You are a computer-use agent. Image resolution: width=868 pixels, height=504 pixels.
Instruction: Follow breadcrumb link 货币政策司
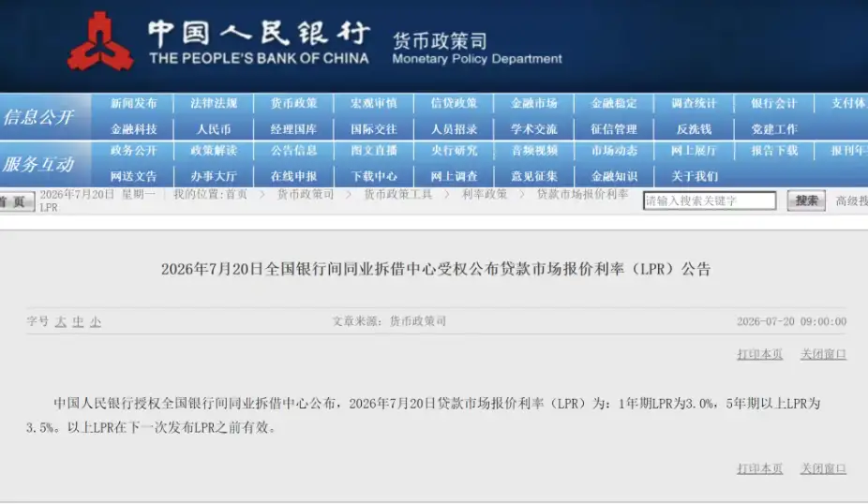306,194
